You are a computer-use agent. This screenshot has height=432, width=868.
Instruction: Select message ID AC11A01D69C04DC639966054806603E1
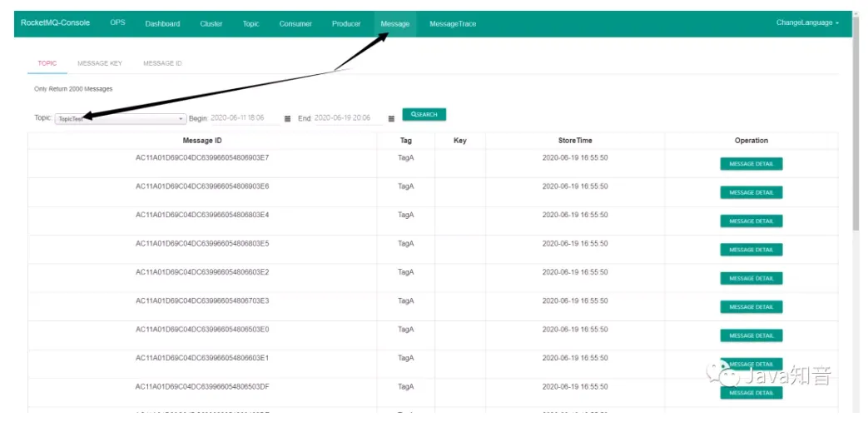tap(202, 358)
